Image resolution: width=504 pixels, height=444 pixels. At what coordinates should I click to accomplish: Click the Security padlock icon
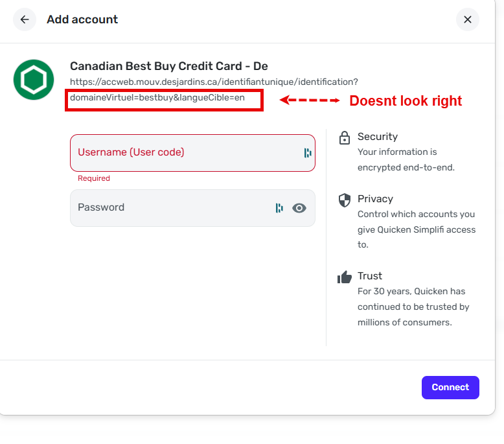345,137
